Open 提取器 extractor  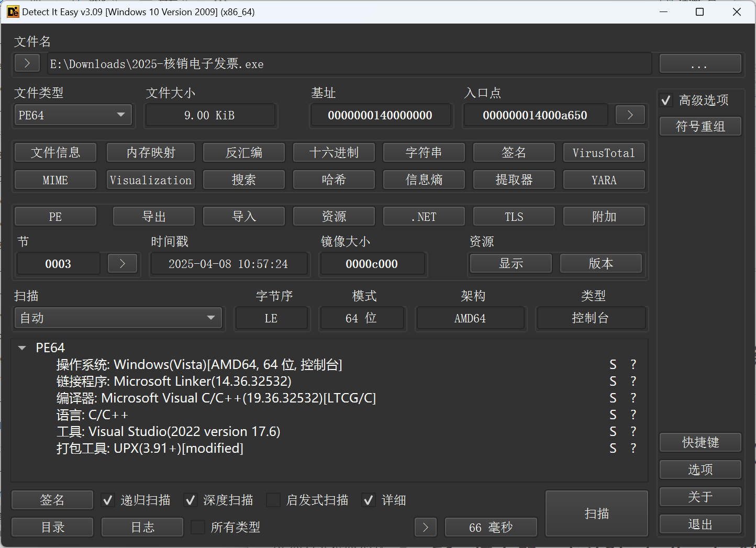(x=514, y=180)
